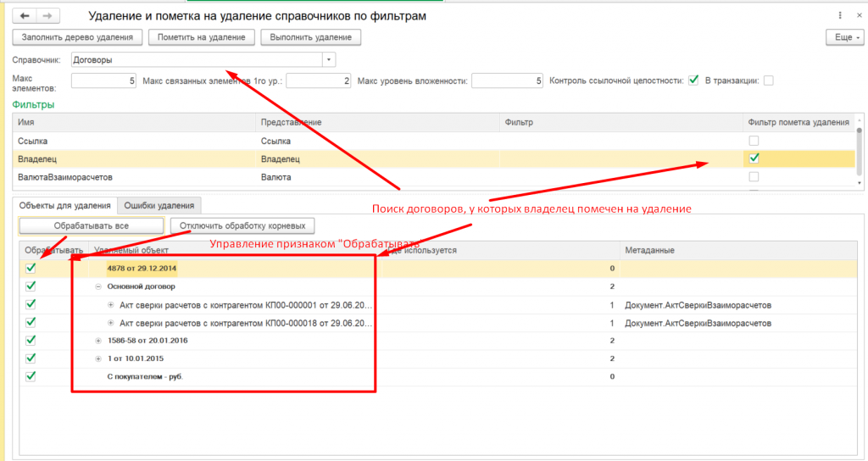The image size is (868, 461).
Task: Uncheck Обрабатывать for 1 от 10.01.2015 row
Action: tap(31, 358)
